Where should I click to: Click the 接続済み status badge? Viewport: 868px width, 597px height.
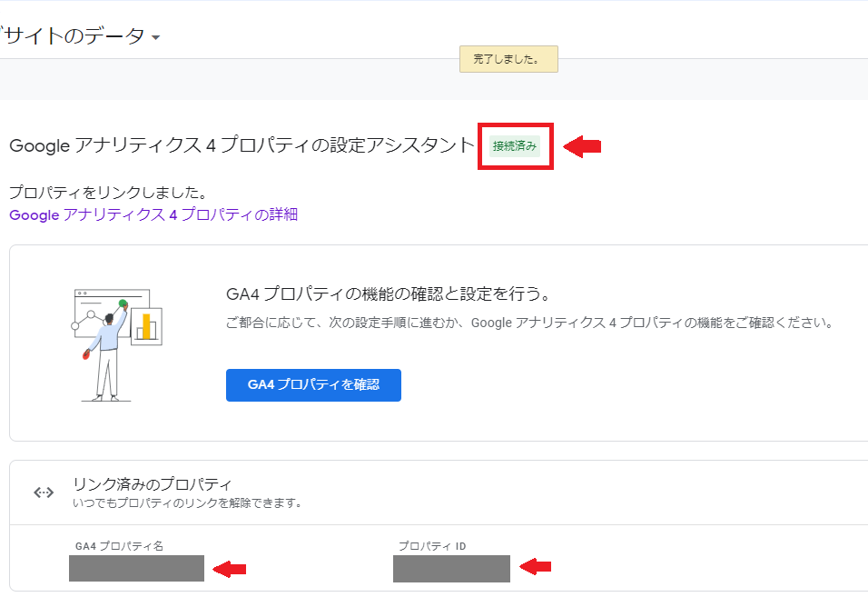pos(515,146)
